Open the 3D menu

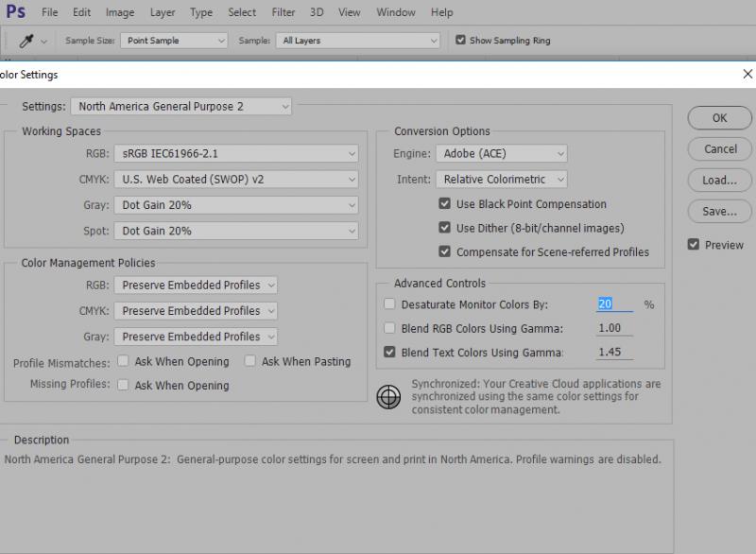tap(317, 12)
